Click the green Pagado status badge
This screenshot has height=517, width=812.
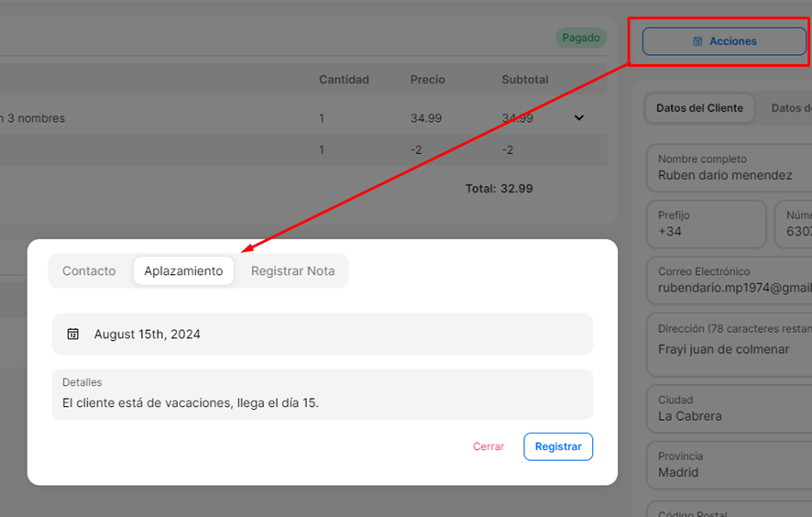[581, 38]
